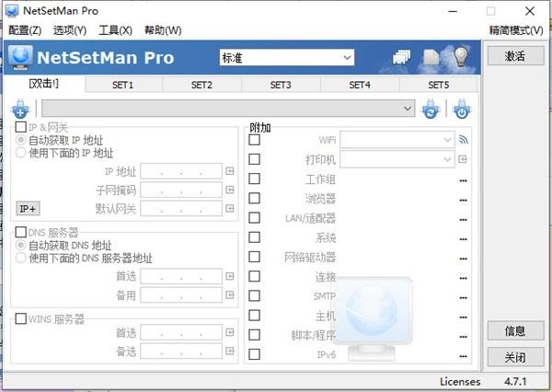Open the 主机 ellipsis settings button

[x=464, y=317]
